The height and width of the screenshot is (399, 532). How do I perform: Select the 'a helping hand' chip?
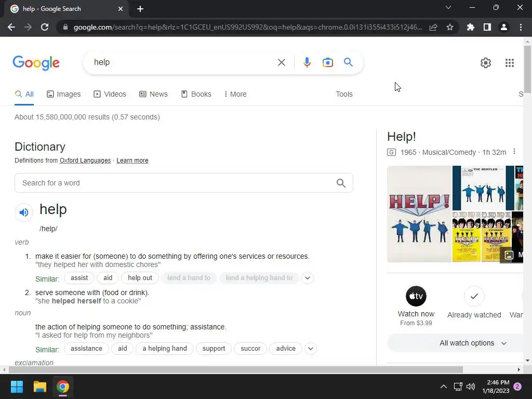coord(165,349)
